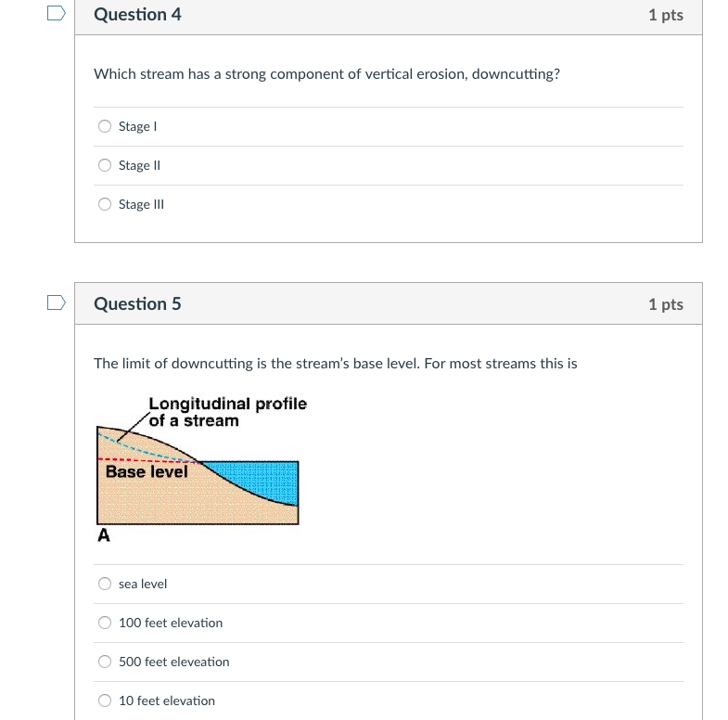The width and height of the screenshot is (728, 720).
Task: Select the sea level answer
Action: click(x=106, y=584)
